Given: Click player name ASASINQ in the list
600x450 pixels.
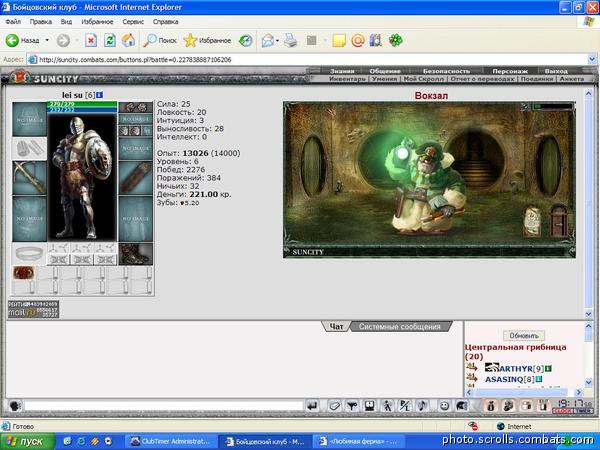Looking at the screenshot, I should pyautogui.click(x=504, y=379).
